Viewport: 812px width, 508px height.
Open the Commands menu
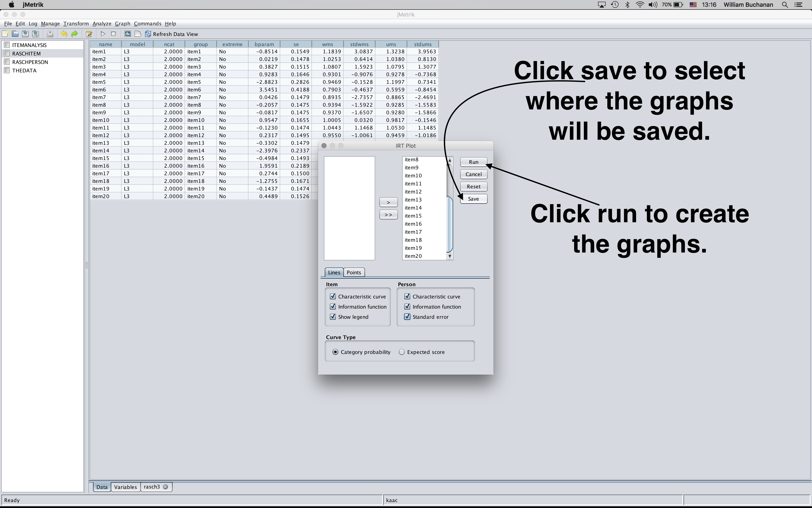click(147, 23)
